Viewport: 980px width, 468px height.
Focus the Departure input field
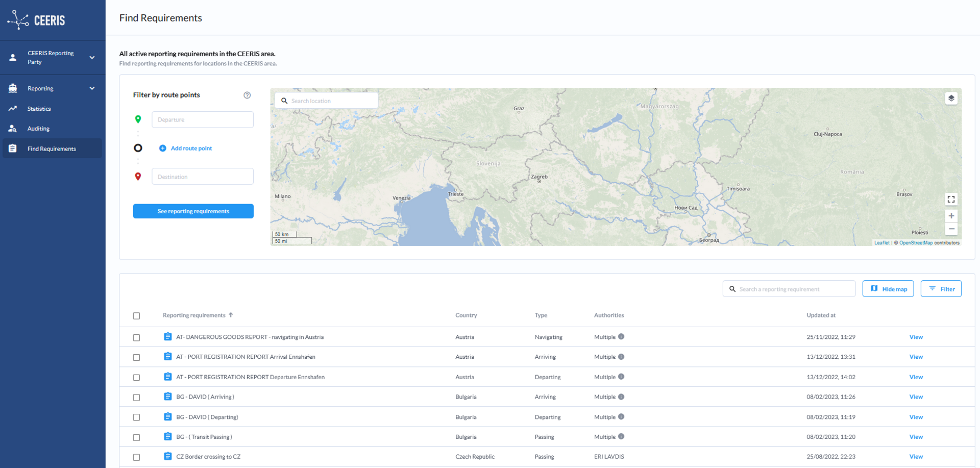(203, 119)
